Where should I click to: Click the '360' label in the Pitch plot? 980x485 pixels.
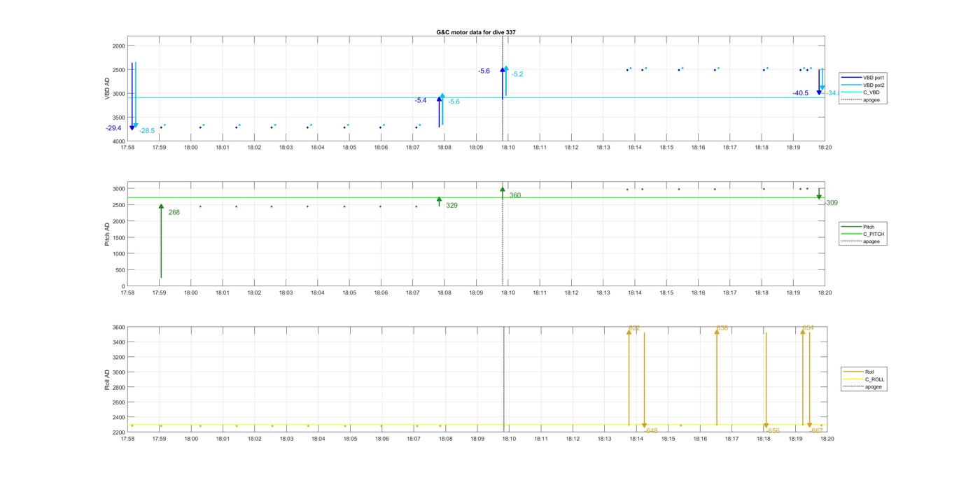click(x=515, y=195)
